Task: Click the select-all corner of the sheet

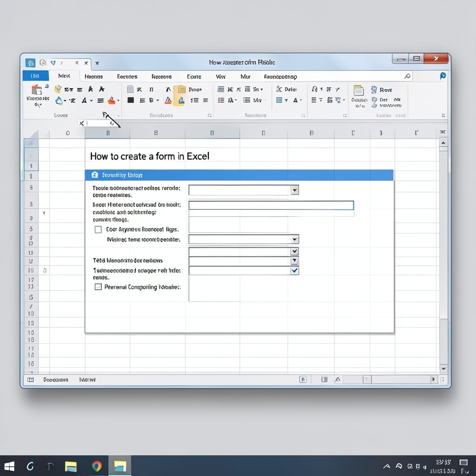Action: coord(32,133)
